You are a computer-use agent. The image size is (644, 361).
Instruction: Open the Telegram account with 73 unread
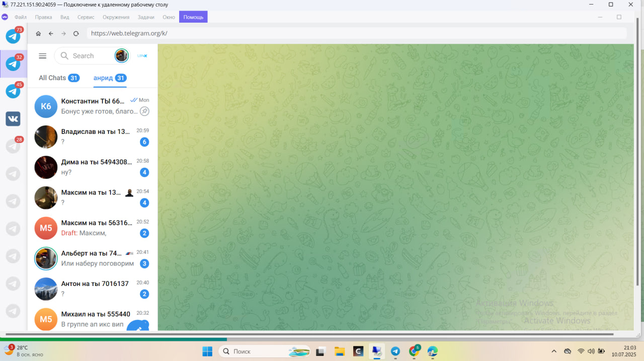pyautogui.click(x=13, y=36)
